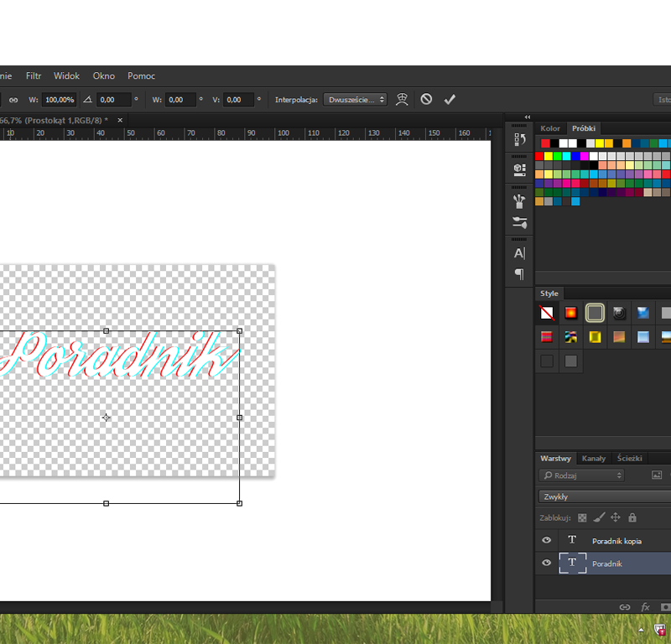
Task: Switch to the Próbki tab
Action: click(x=584, y=128)
